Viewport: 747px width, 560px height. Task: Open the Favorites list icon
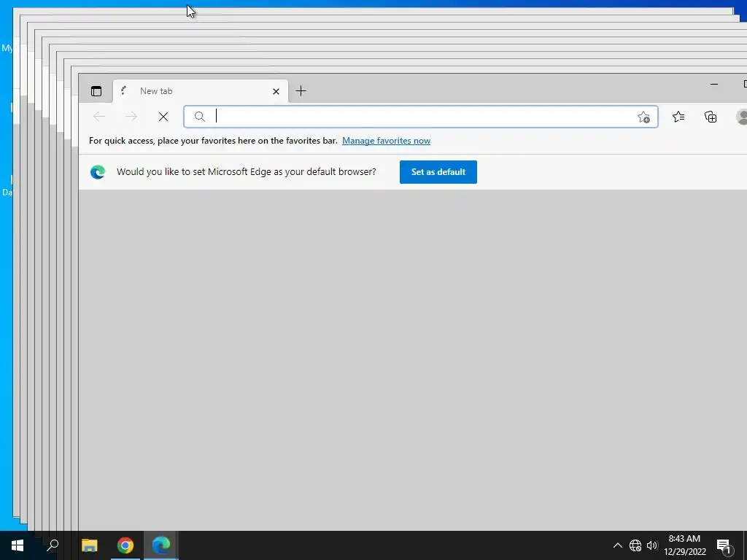(x=678, y=117)
